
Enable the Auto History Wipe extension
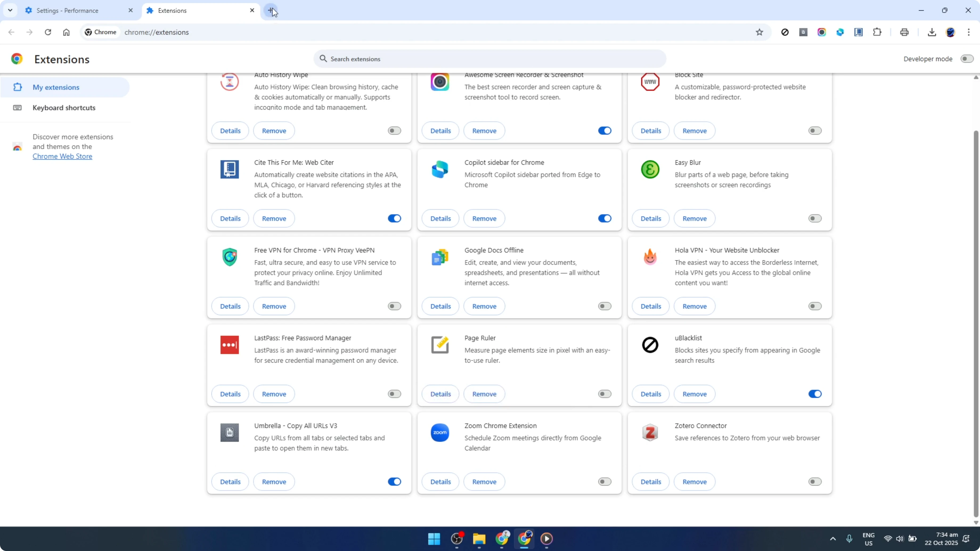(x=394, y=131)
